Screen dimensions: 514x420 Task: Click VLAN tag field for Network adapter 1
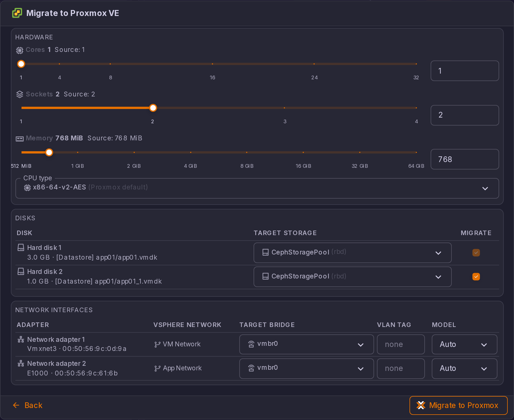coord(401,344)
